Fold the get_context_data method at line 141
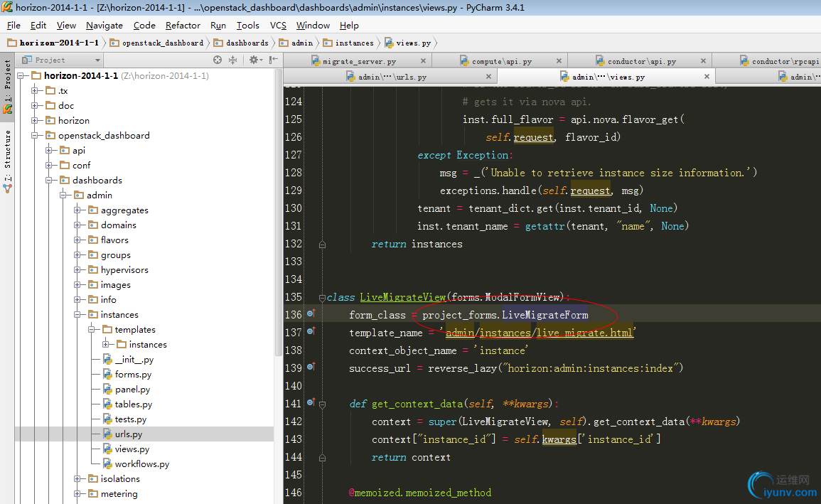Screen dimensions: 821x504 [322, 404]
